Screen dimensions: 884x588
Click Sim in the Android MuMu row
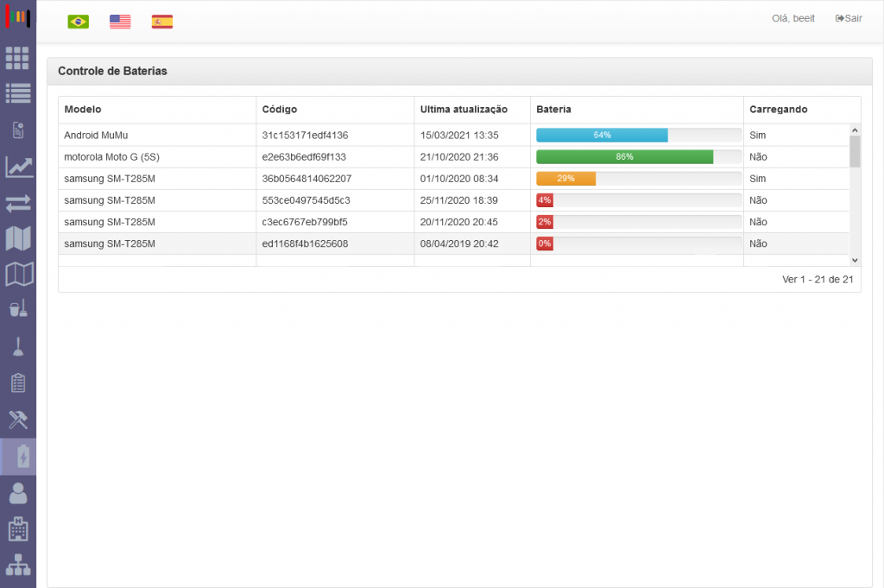coord(758,136)
